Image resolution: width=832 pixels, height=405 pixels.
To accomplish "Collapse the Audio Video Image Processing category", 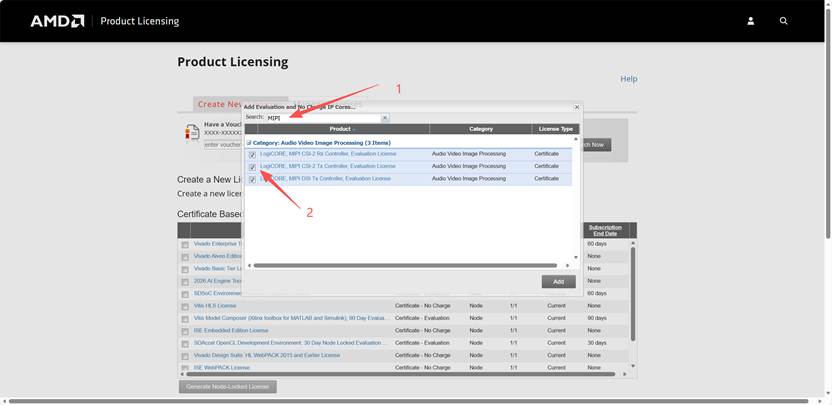I will 249,143.
